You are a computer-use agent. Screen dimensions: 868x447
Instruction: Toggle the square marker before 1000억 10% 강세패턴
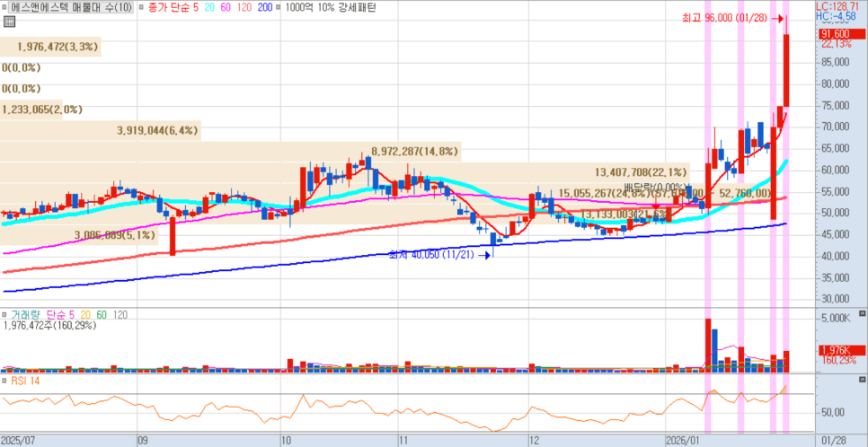(x=278, y=8)
